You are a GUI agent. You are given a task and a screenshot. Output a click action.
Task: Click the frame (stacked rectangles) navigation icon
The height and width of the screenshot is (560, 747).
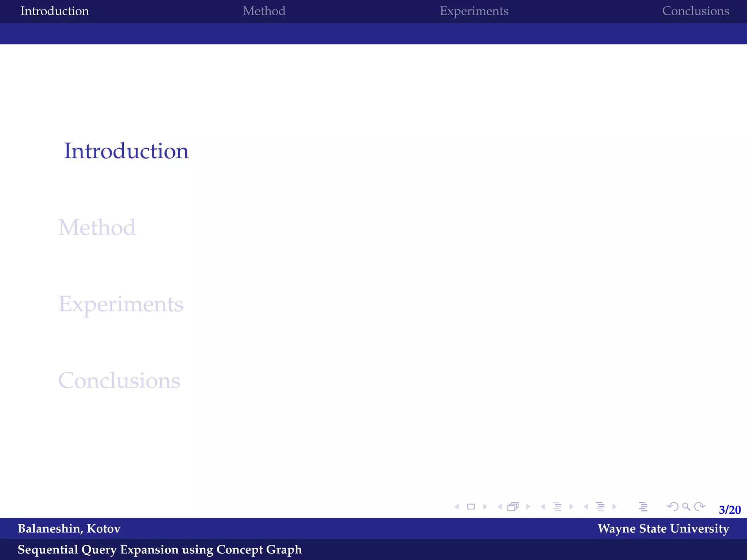point(513,507)
